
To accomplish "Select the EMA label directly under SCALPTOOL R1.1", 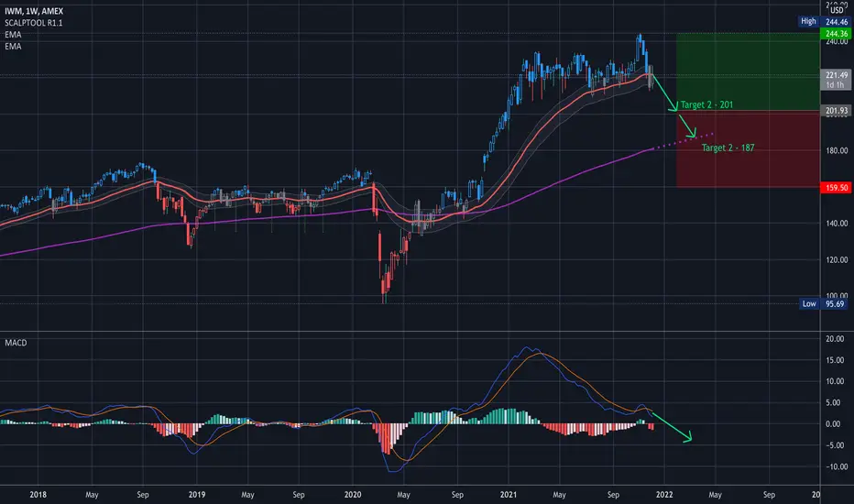I will [13, 34].
